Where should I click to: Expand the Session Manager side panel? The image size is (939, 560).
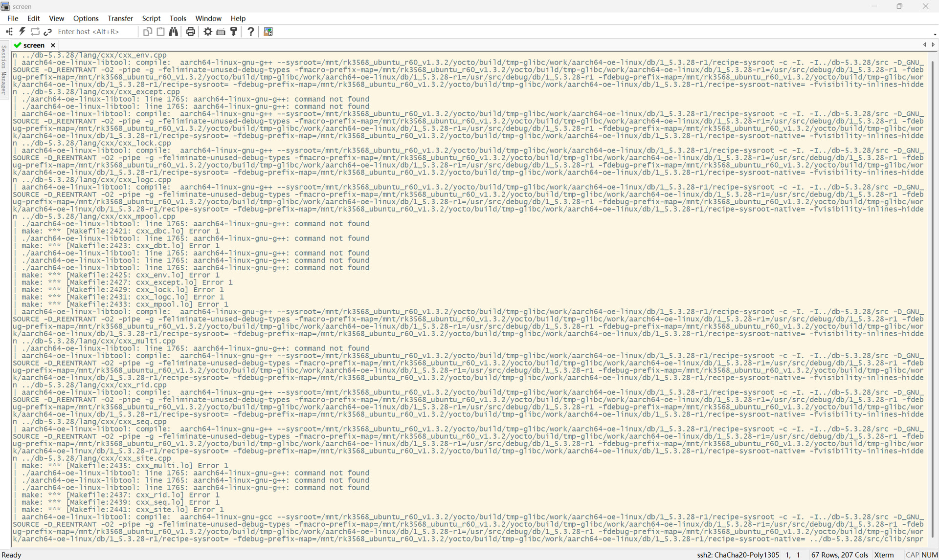tap(4, 71)
